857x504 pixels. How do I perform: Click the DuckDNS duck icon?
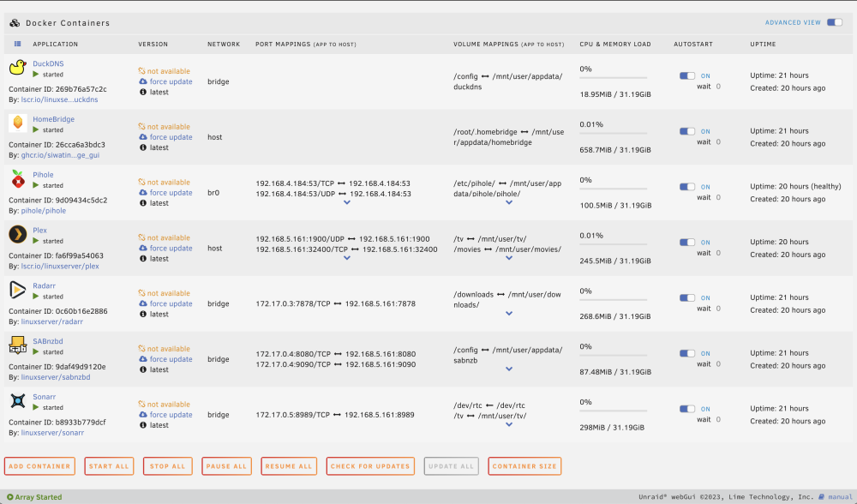17,67
